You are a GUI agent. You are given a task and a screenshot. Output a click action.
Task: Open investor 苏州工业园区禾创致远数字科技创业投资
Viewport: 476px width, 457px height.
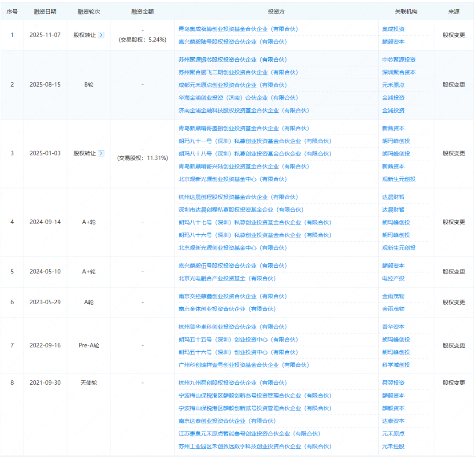[255, 447]
